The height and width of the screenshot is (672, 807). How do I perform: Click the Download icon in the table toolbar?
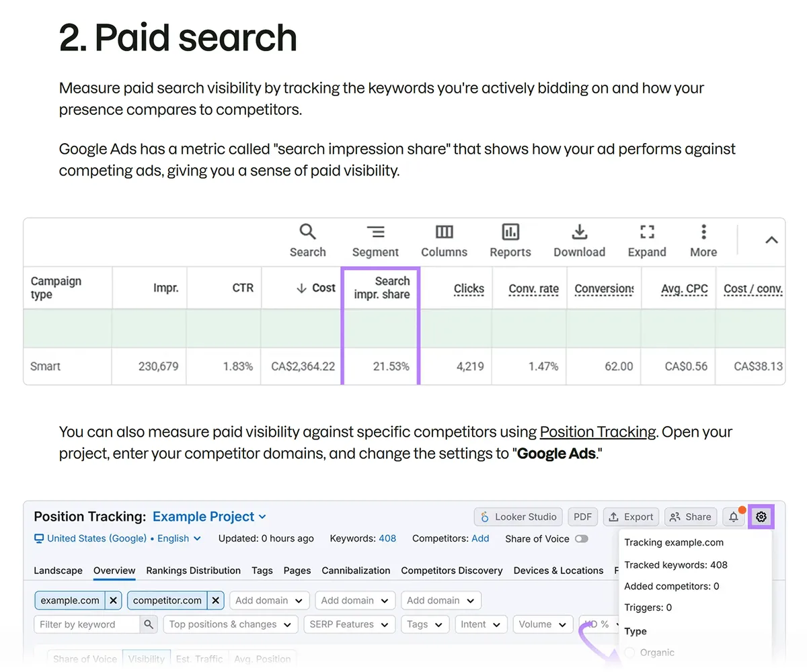pyautogui.click(x=580, y=232)
